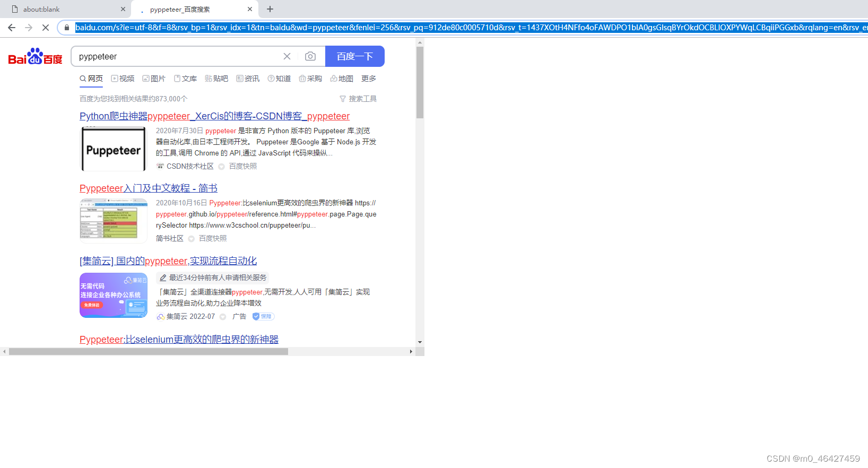Viewport: 868px width, 468px height.
Task: Click the scrollbar down arrow
Action: [420, 342]
